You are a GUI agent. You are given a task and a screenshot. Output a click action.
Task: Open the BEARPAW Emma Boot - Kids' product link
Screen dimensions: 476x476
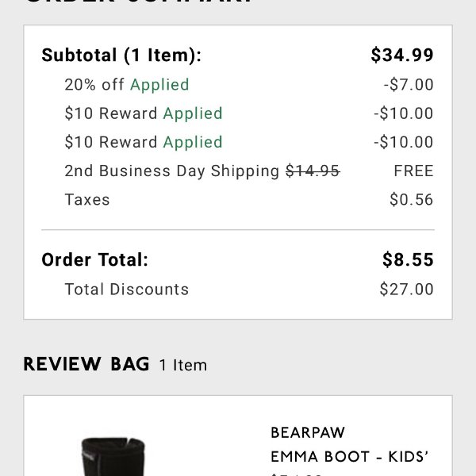coord(349,445)
